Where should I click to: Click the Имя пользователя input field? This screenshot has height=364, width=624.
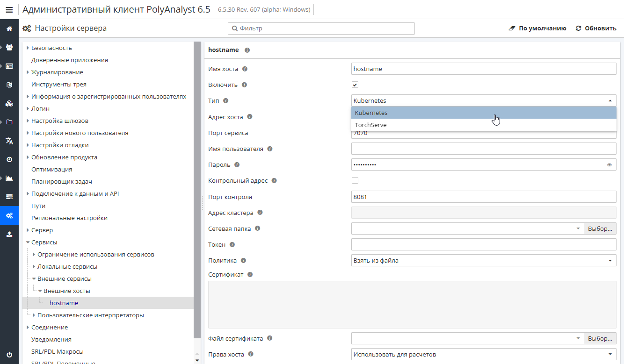coord(484,149)
